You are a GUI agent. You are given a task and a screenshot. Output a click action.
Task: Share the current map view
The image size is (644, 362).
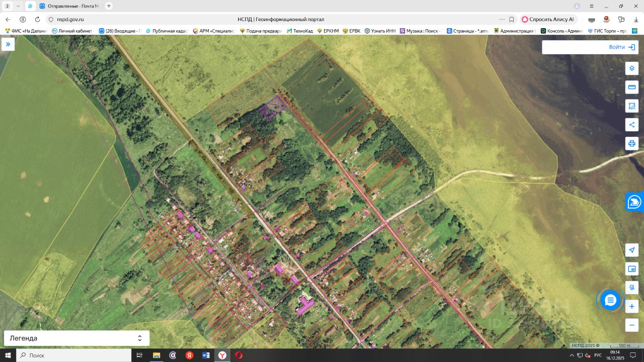[x=631, y=124]
